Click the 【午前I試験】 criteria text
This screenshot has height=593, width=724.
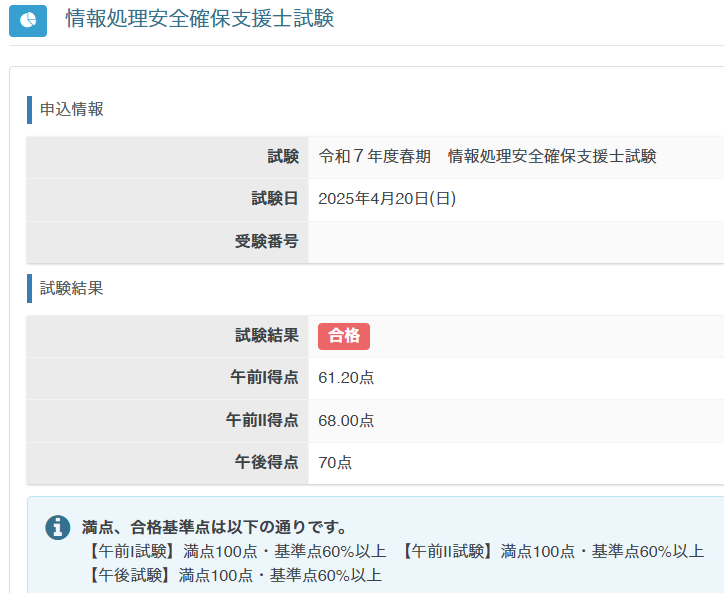235,551
